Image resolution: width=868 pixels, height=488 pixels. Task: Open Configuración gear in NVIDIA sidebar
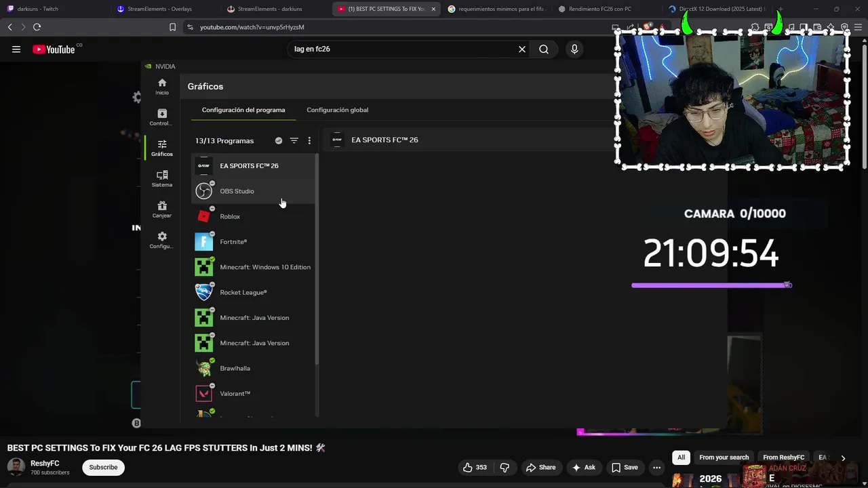coord(162,241)
